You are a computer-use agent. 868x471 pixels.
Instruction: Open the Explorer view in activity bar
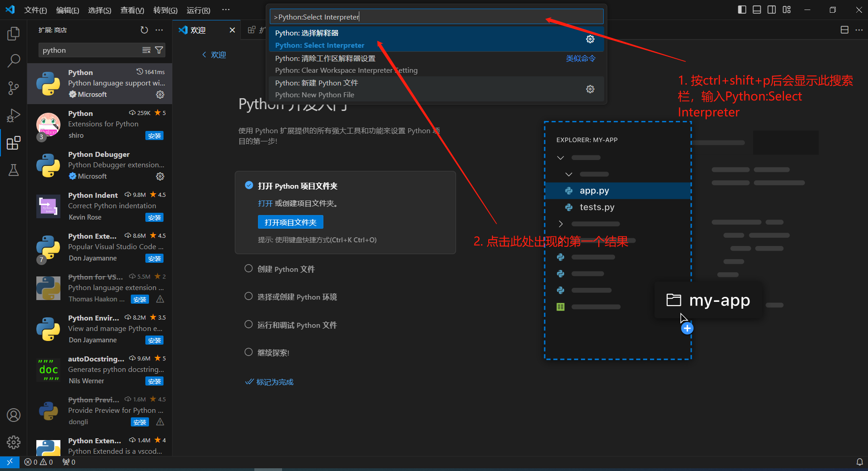(x=14, y=34)
